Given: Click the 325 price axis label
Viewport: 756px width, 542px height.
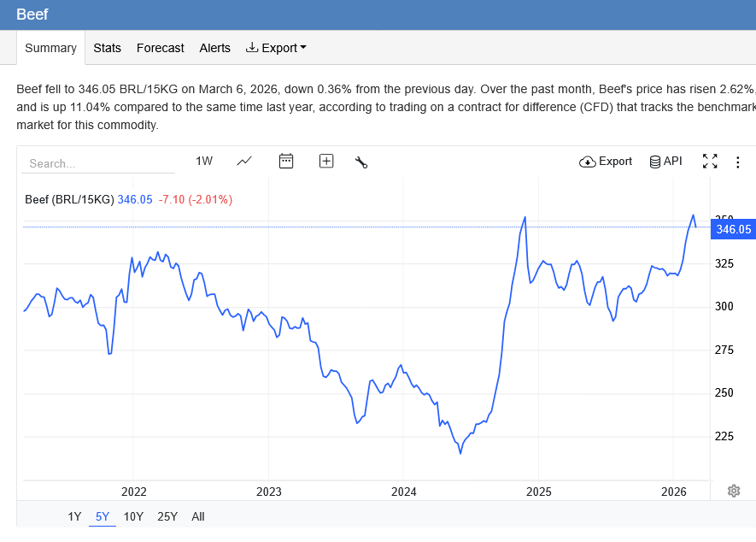Looking at the screenshot, I should click(724, 263).
